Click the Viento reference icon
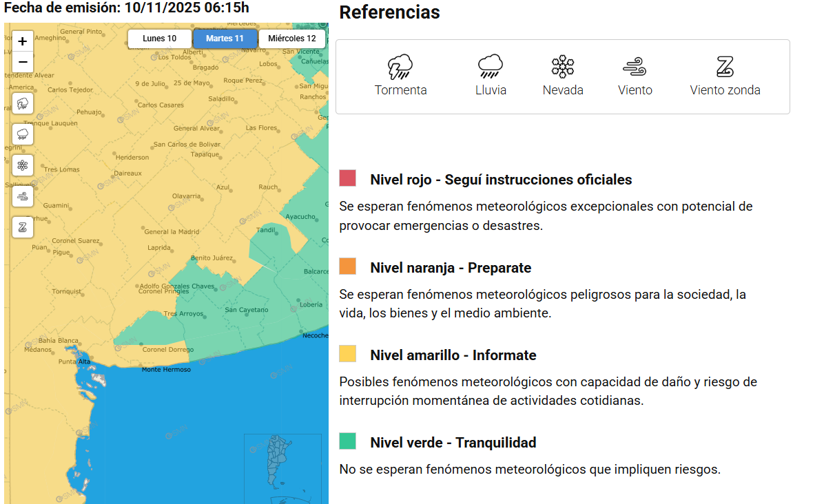 635,67
